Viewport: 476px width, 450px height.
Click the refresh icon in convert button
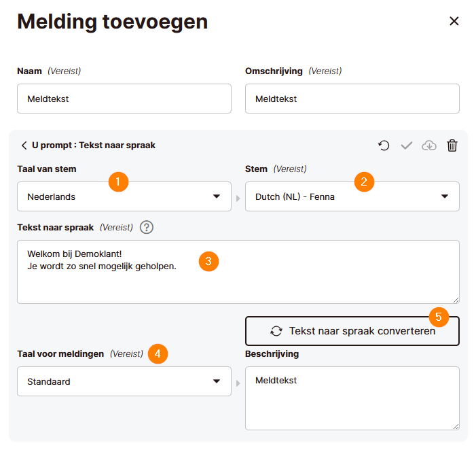coord(276,331)
